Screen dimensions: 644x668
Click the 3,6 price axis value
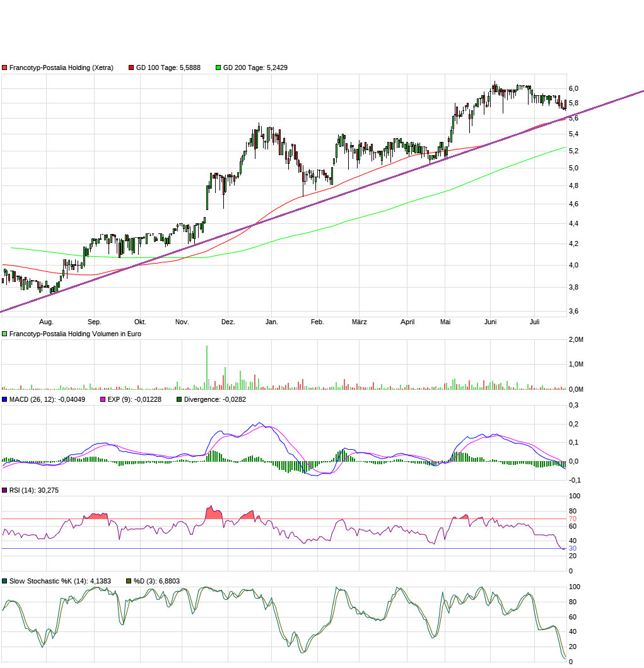574,312
